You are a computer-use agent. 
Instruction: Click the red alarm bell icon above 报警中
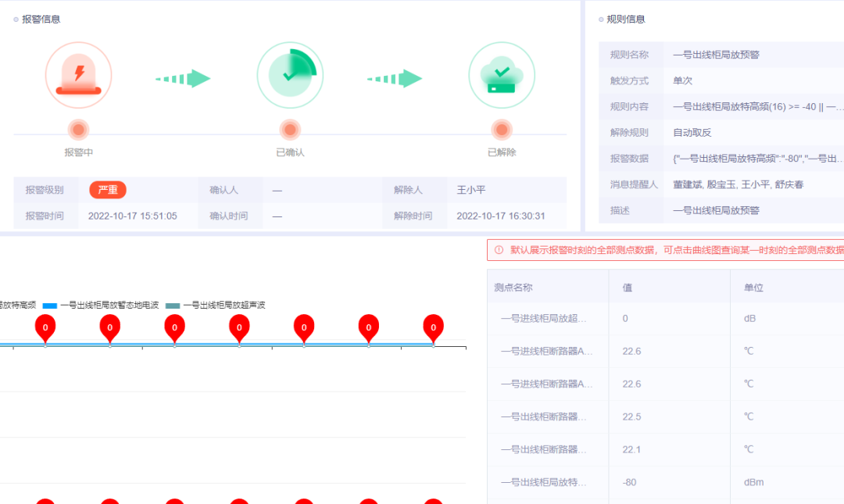pos(78,75)
